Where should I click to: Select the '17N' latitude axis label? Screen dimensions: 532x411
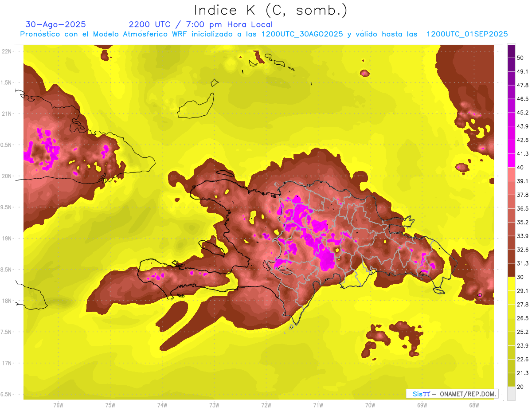8,363
